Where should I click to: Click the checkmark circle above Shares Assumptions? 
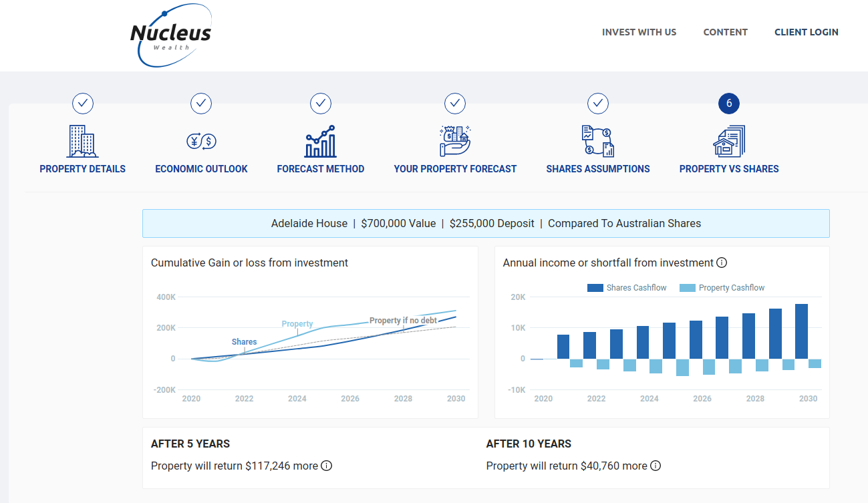click(x=598, y=104)
